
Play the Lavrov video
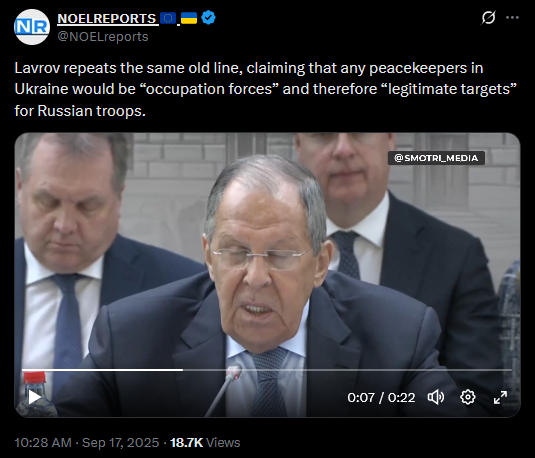pyautogui.click(x=34, y=397)
